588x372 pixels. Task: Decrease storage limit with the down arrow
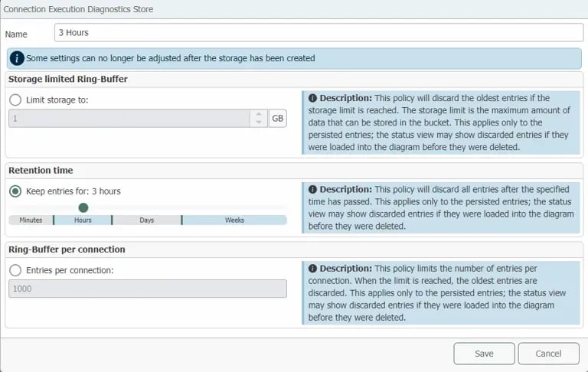tap(258, 122)
